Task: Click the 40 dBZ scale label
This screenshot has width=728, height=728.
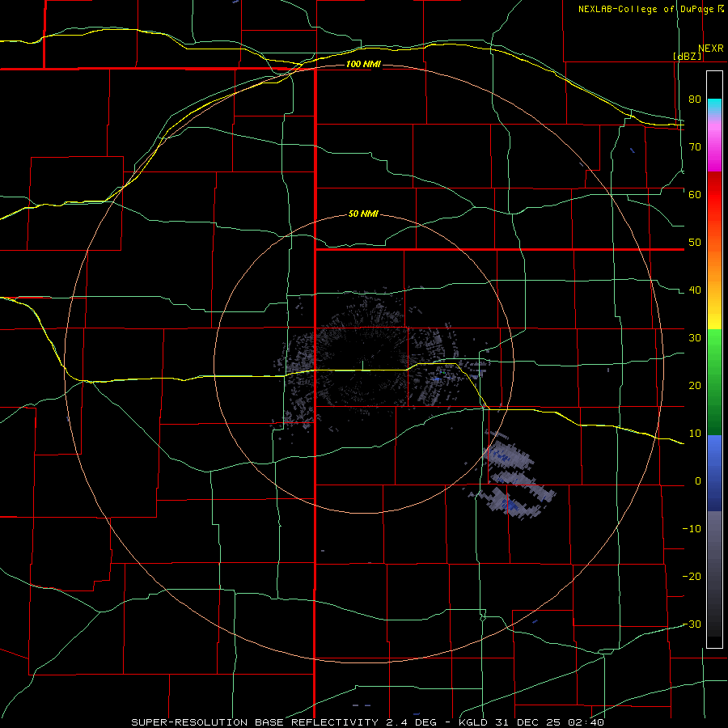Action: tap(695, 290)
